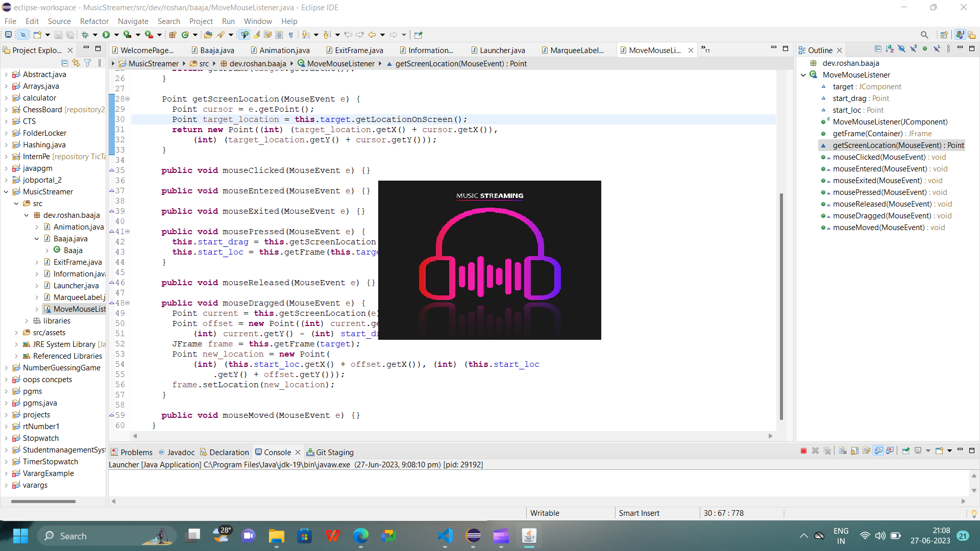980x551 pixels.
Task: Close the MoveMouseListener editor tab
Action: point(691,50)
